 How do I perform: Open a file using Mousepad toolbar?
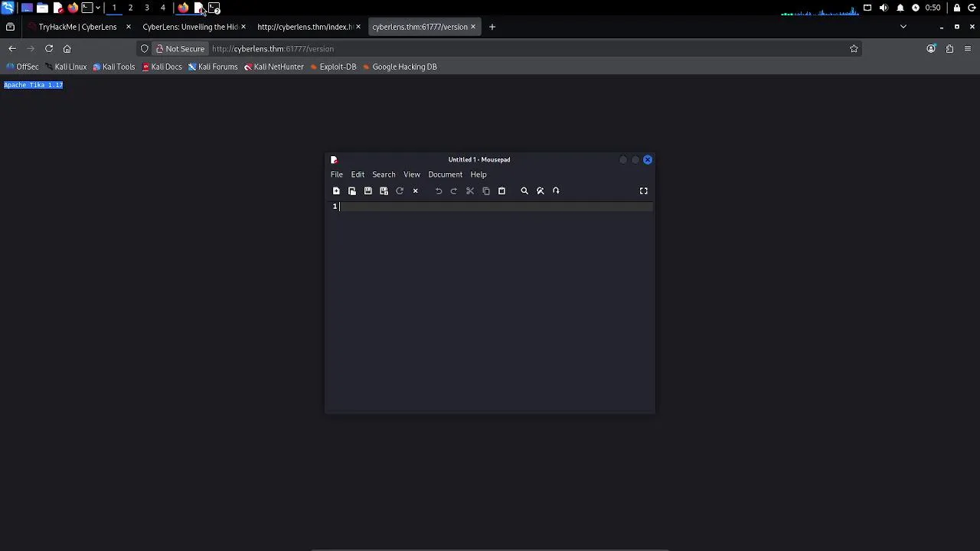[x=352, y=191]
